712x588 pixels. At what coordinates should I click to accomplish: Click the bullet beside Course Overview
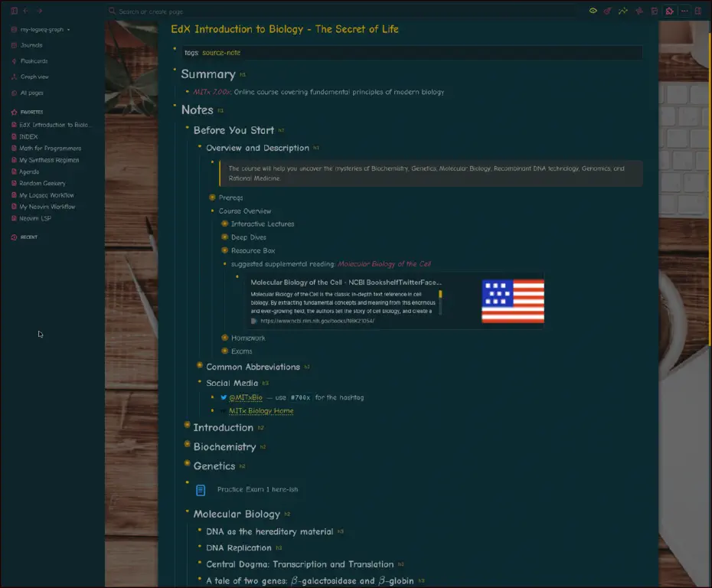pos(212,211)
